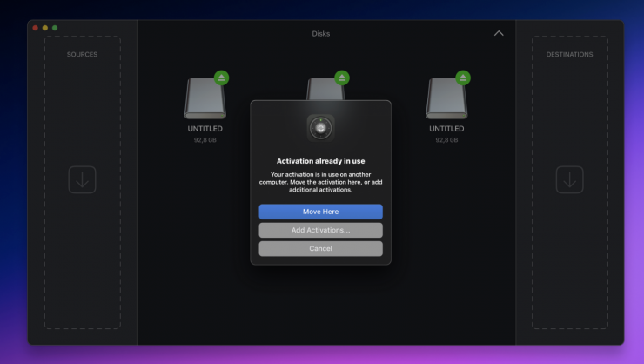This screenshot has height=364, width=644.
Task: Eject the rightmost UNTITLED disk
Action: (463, 78)
